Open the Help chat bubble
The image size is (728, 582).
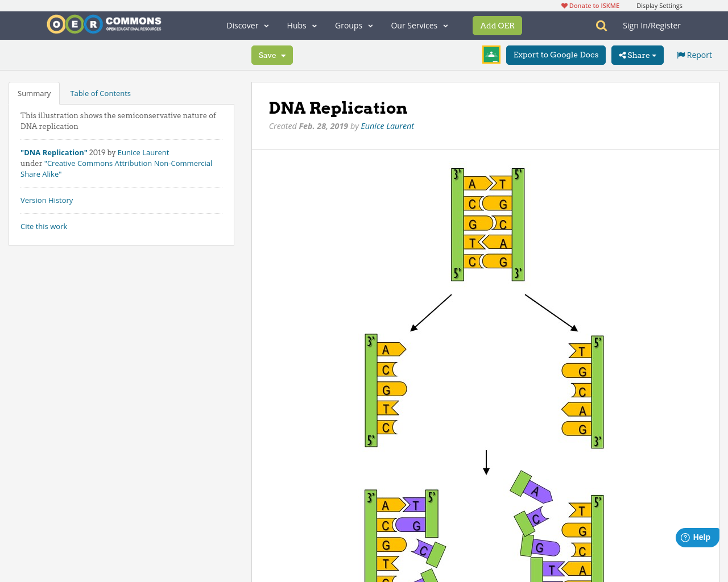(x=697, y=537)
